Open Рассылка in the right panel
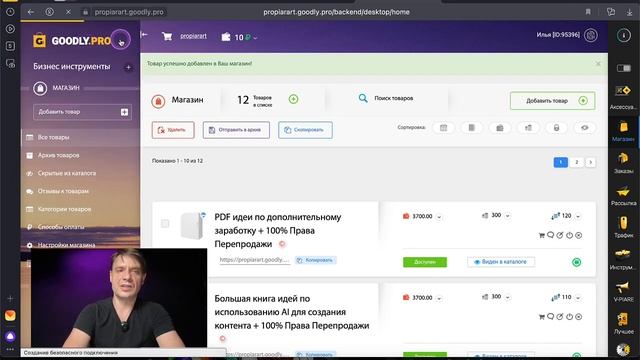This screenshot has width=640, height=360. click(x=623, y=195)
